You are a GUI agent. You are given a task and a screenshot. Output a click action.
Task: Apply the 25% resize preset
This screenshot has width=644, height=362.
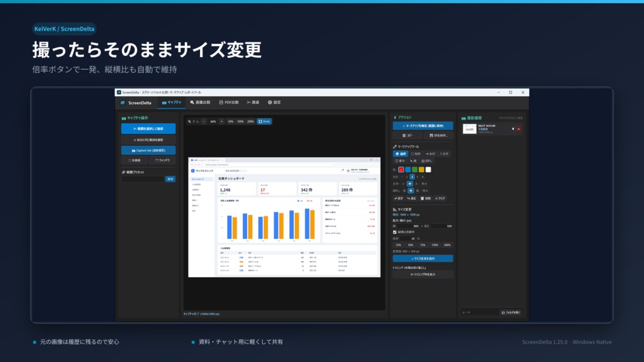[398, 245]
